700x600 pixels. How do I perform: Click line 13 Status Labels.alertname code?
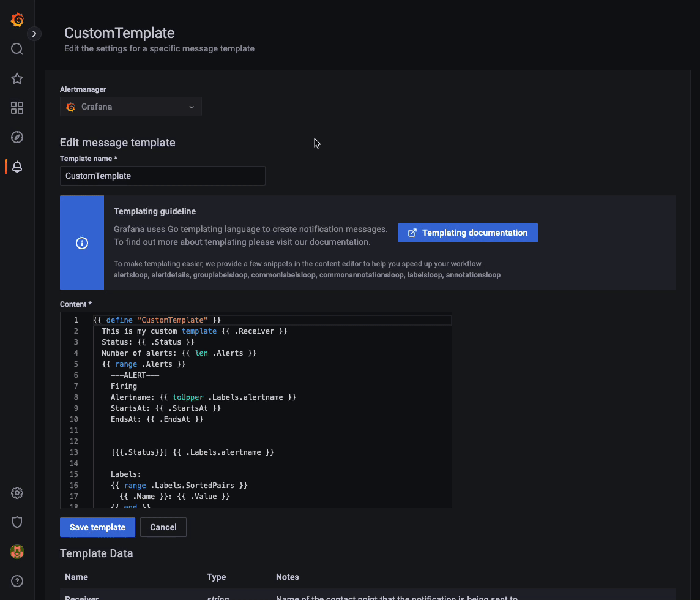(192, 452)
